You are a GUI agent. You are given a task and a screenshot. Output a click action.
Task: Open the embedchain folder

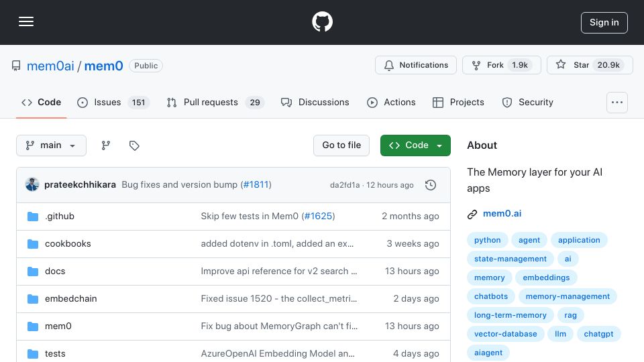70,299
